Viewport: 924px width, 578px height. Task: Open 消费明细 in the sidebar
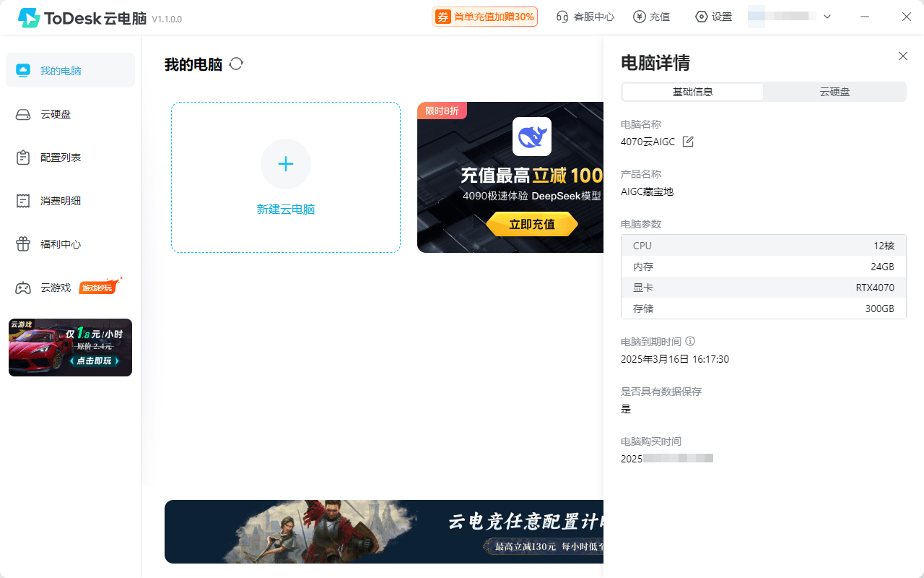[x=70, y=200]
